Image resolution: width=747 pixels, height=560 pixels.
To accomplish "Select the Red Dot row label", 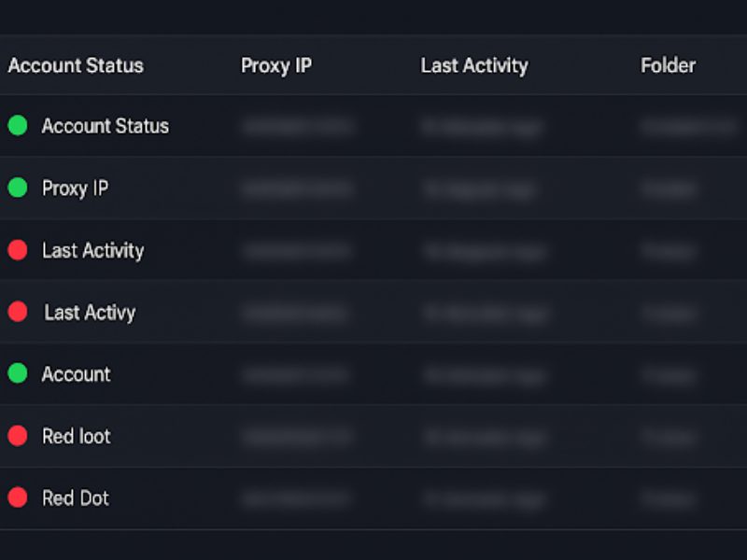I will click(x=76, y=497).
